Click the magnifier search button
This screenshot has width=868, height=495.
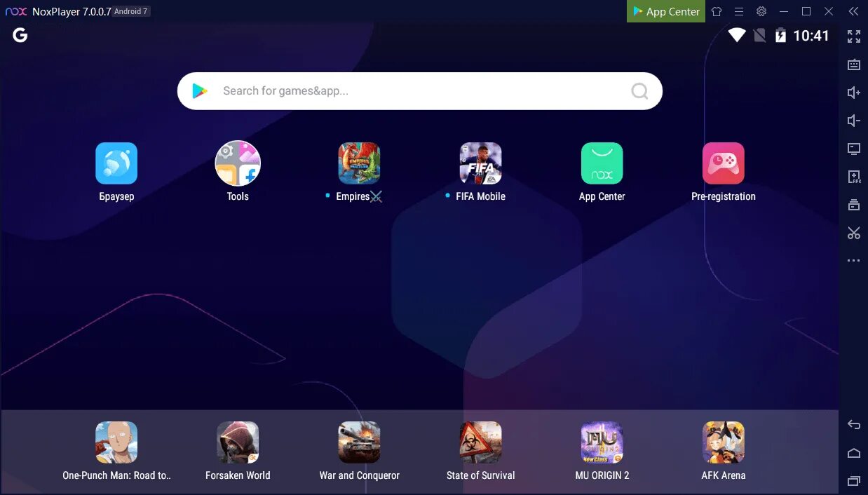click(x=639, y=91)
